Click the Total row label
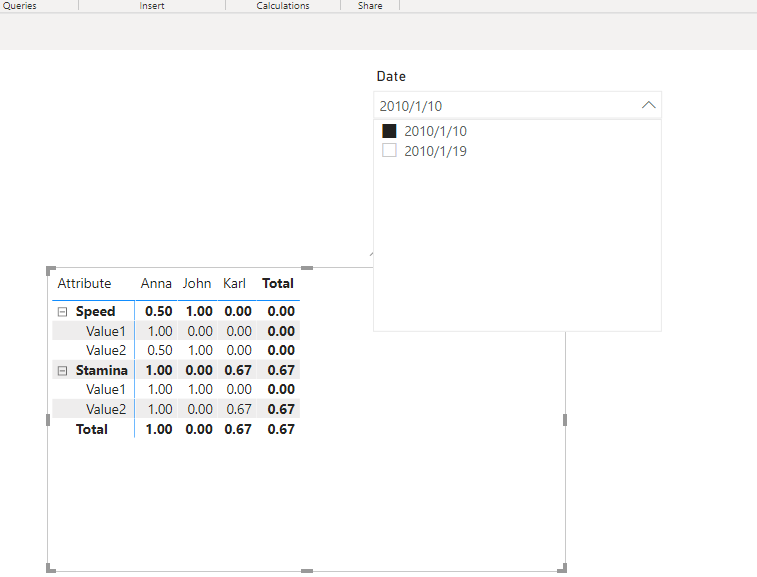This screenshot has height=577, width=757. (92, 429)
